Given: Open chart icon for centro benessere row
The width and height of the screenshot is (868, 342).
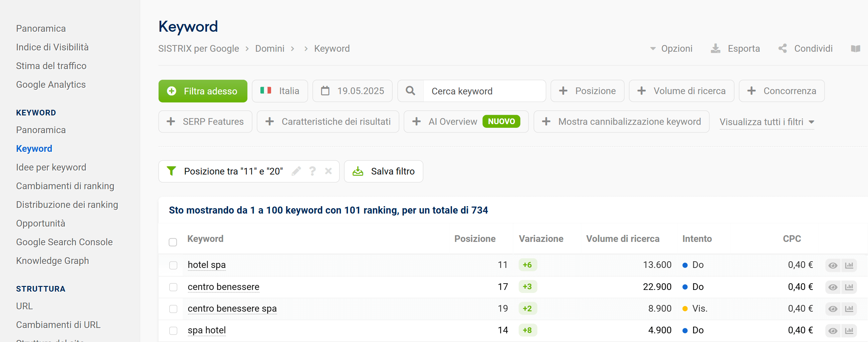Looking at the screenshot, I should tap(849, 287).
